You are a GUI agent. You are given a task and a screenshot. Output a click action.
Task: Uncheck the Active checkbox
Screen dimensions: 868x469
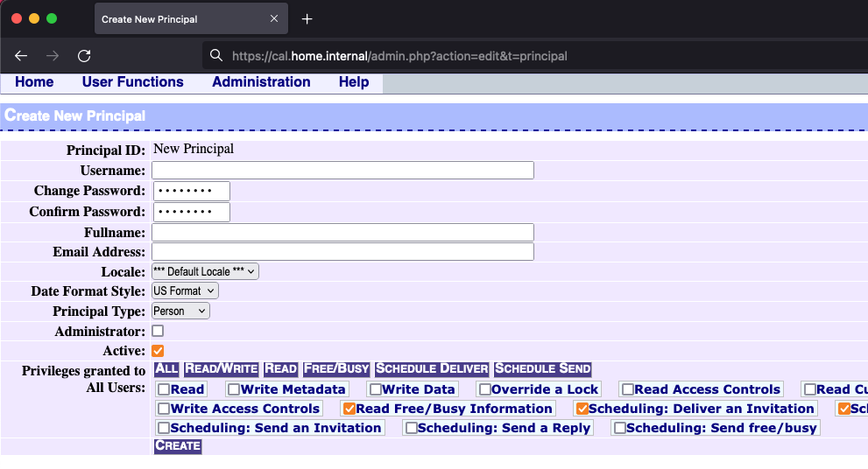158,351
